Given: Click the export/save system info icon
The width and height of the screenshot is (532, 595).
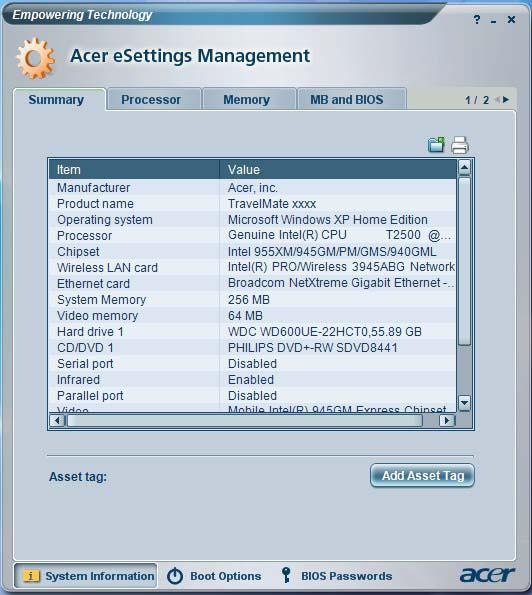Looking at the screenshot, I should click(x=436, y=145).
